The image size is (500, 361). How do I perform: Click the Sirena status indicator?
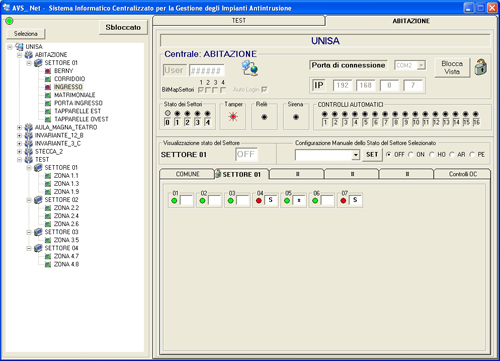click(296, 117)
